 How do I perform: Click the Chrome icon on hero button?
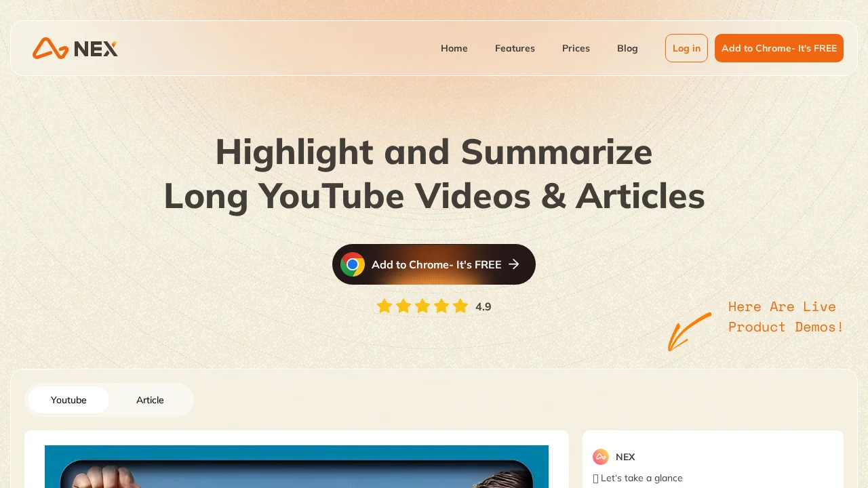(x=353, y=264)
